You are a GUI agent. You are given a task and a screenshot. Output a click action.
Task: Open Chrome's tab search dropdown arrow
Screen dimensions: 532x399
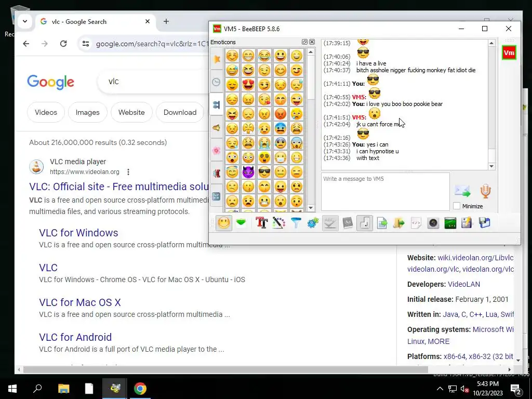(25, 21)
